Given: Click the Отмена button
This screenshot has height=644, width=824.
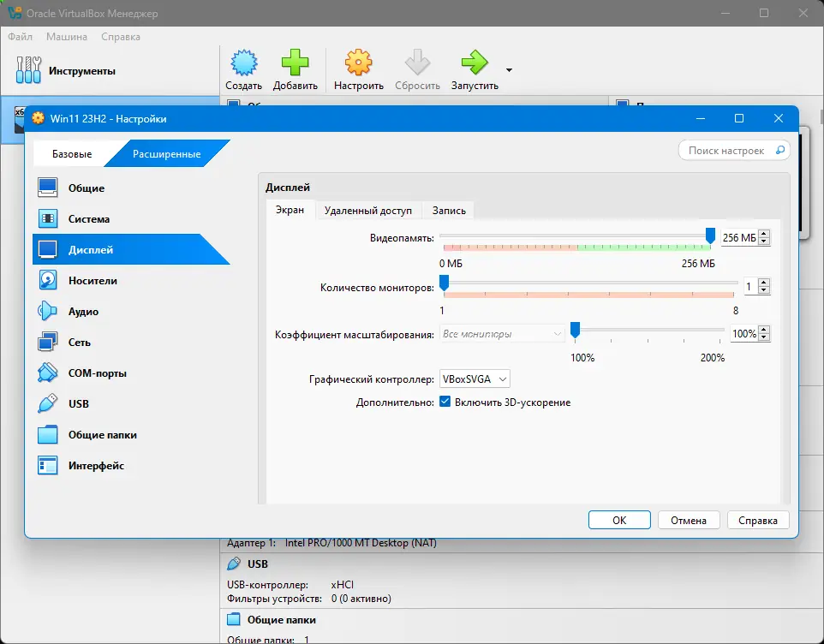Looking at the screenshot, I should tap(689, 520).
